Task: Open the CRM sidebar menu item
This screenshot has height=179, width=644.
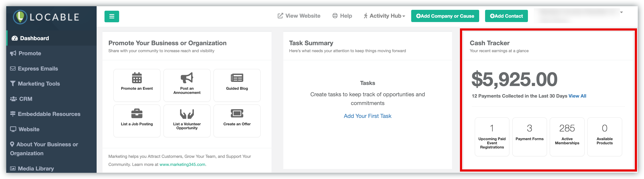Action: pyautogui.click(x=26, y=99)
